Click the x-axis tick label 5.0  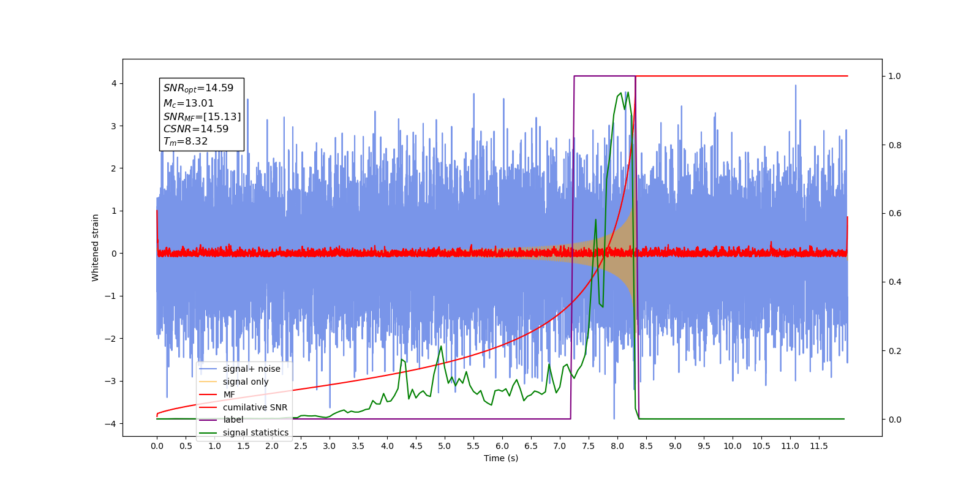445,446
